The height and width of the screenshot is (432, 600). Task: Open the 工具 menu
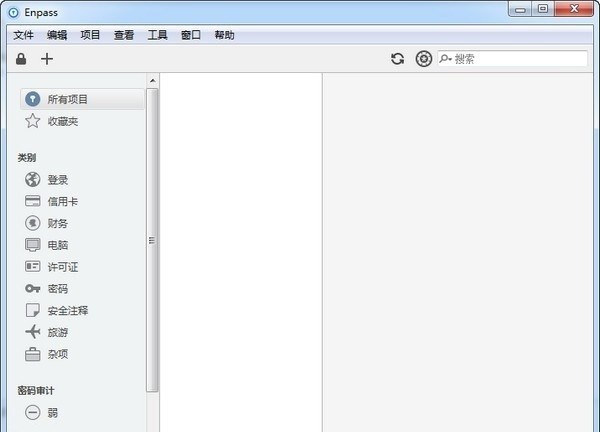coord(157,35)
